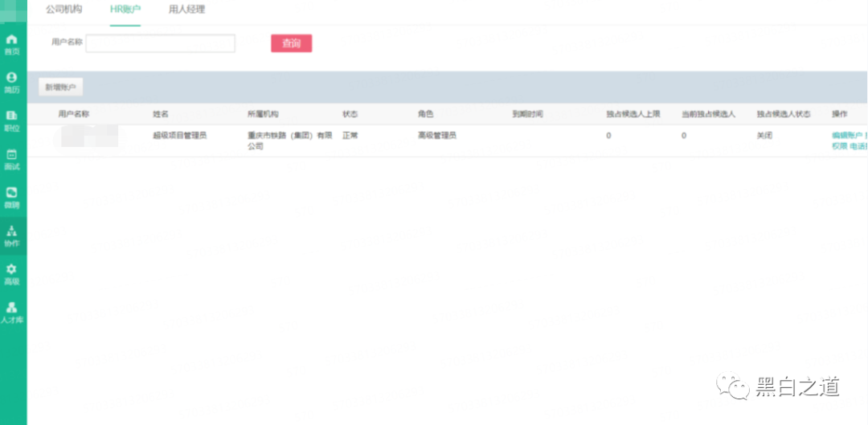The height and width of the screenshot is (425, 868).
Task: Click the 正常 status cell
Action: [350, 135]
